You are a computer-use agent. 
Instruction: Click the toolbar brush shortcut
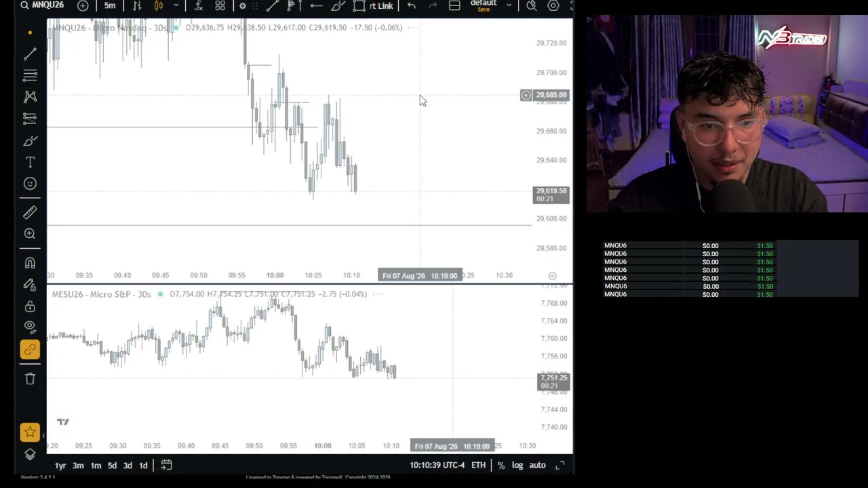click(338, 5)
